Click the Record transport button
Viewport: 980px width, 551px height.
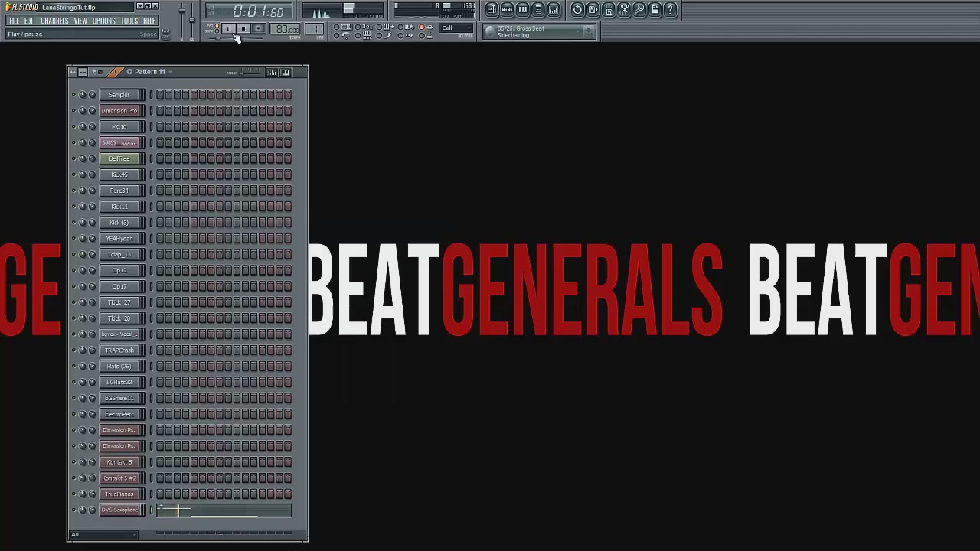pyautogui.click(x=258, y=29)
